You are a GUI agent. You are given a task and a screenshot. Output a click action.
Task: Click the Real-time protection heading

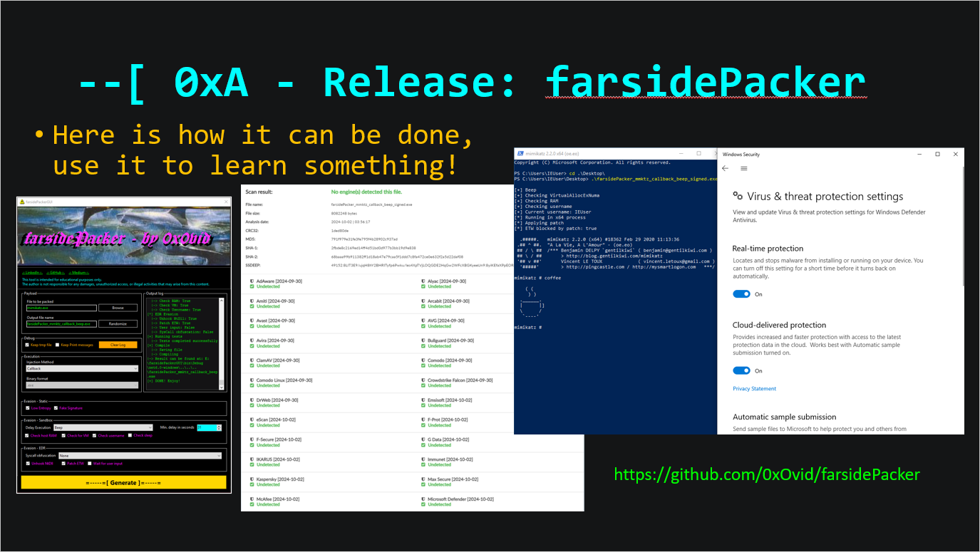(768, 249)
